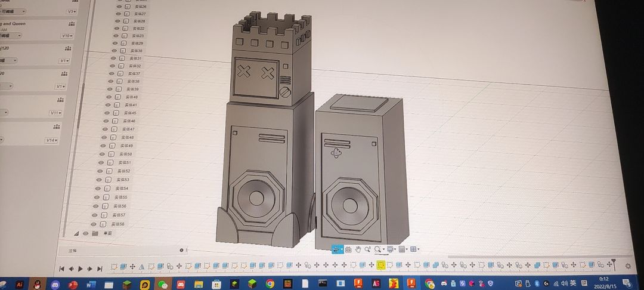Hide body 实体45

107,113
